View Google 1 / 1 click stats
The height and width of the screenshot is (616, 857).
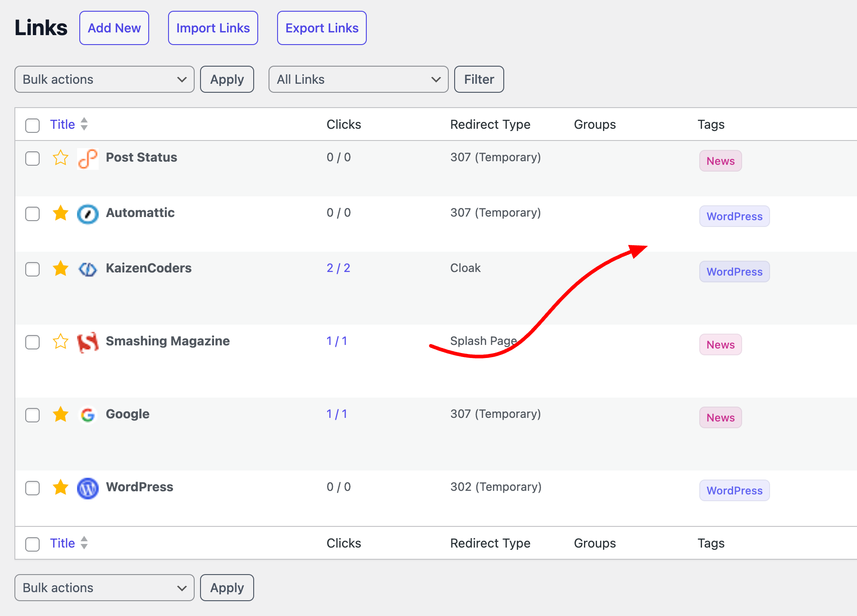pyautogui.click(x=337, y=414)
